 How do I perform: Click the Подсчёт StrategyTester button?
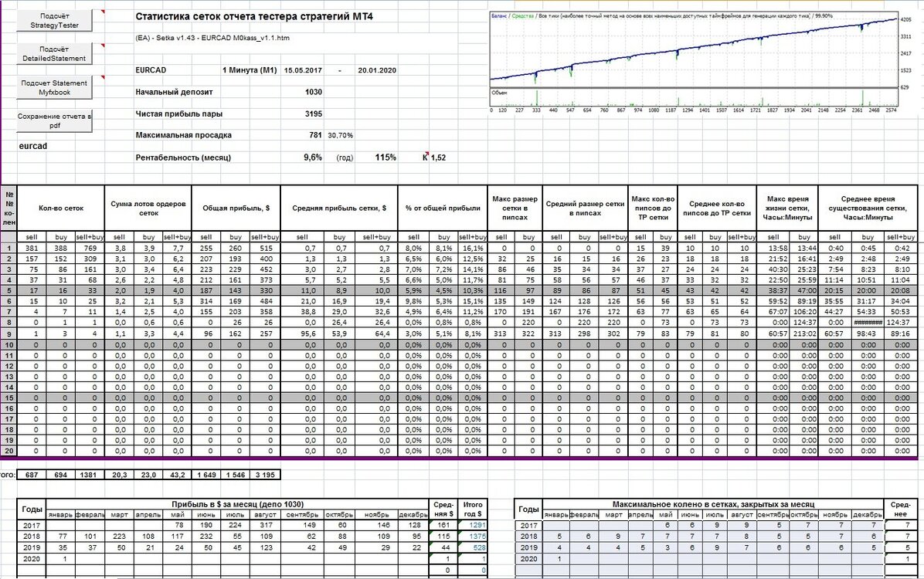54,21
